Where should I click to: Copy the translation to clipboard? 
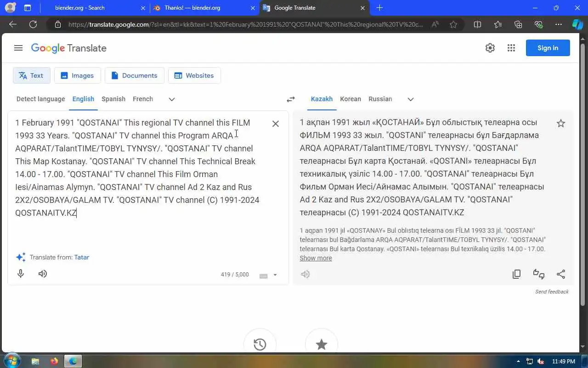(517, 274)
